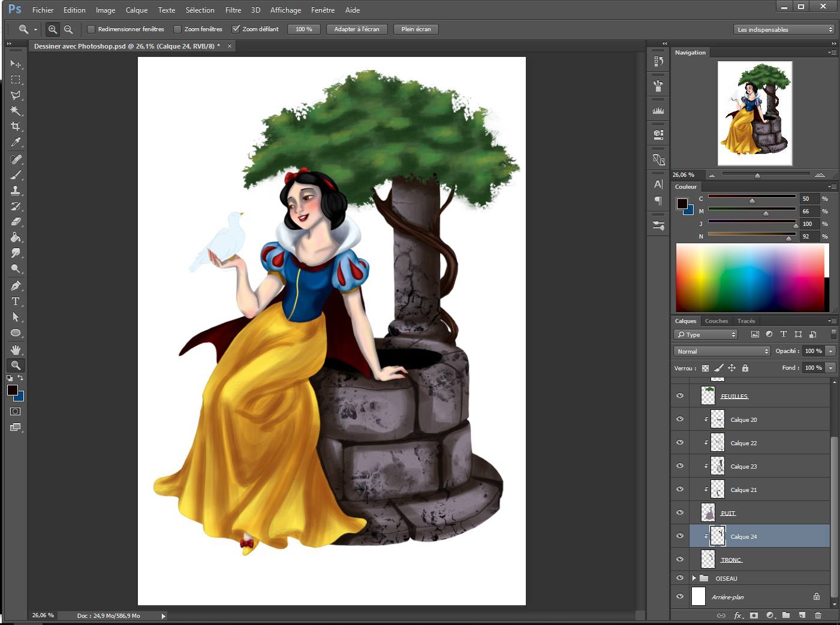Select the Clone Stamp tool
840x625 pixels.
pos(16,191)
